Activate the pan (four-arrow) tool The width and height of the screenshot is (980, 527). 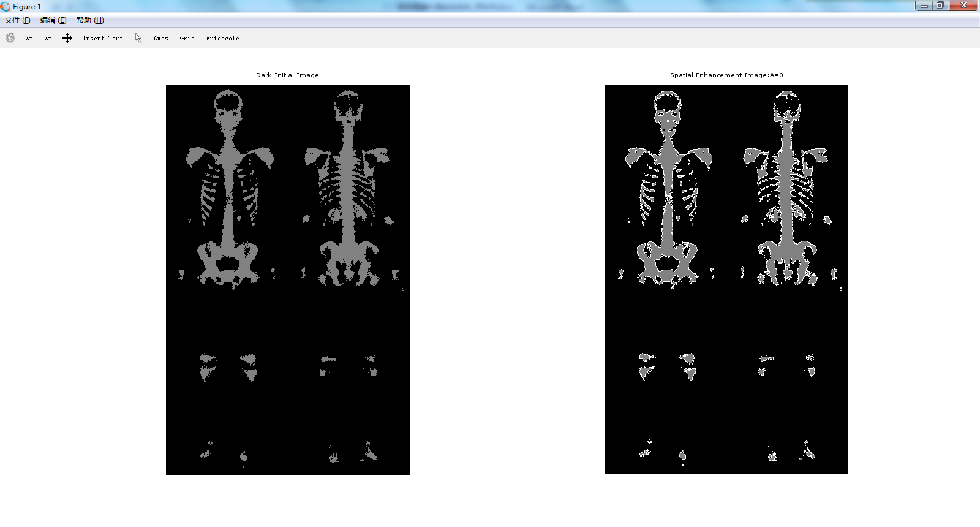tap(67, 38)
